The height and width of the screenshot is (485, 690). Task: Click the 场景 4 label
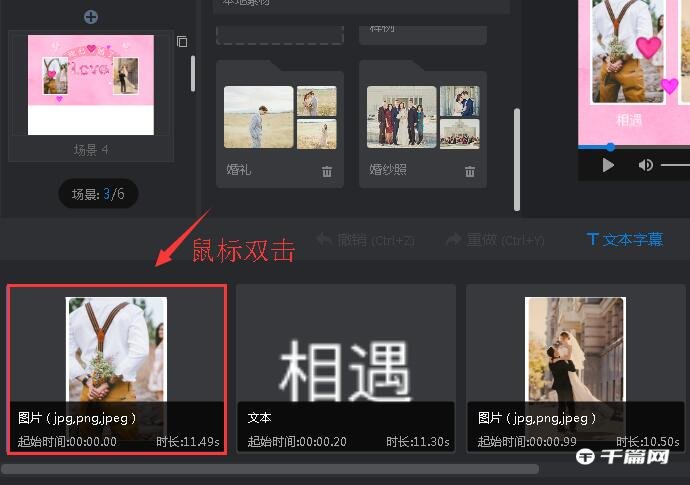(x=91, y=150)
